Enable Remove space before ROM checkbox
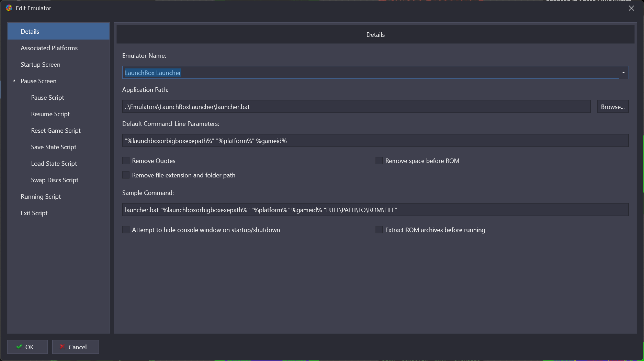The image size is (644, 361). pyautogui.click(x=379, y=161)
